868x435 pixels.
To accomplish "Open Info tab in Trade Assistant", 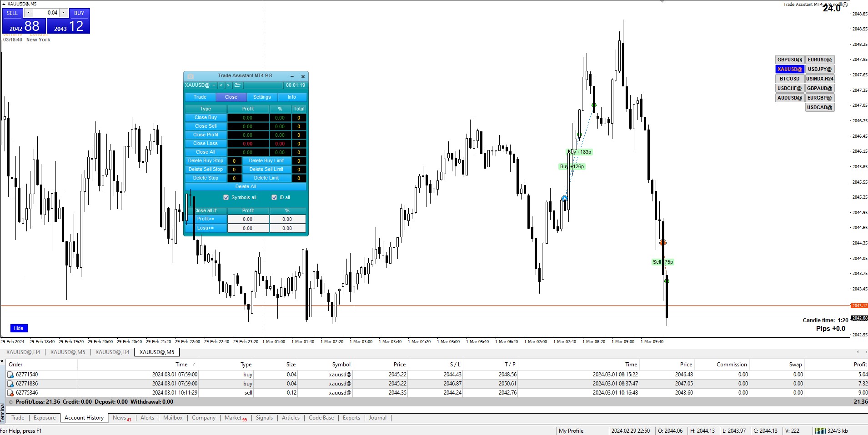I will pyautogui.click(x=292, y=97).
